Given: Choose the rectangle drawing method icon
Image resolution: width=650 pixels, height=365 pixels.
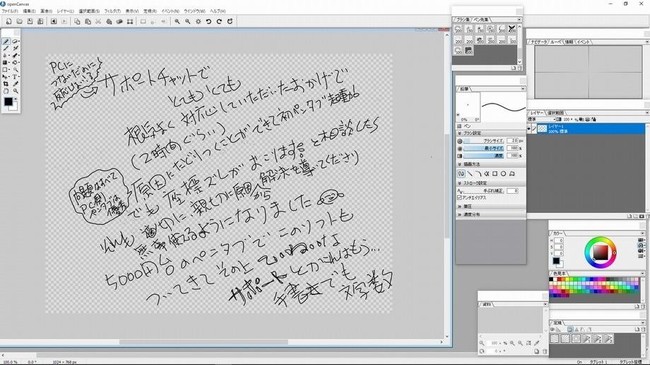Looking at the screenshot, I should (495, 174).
